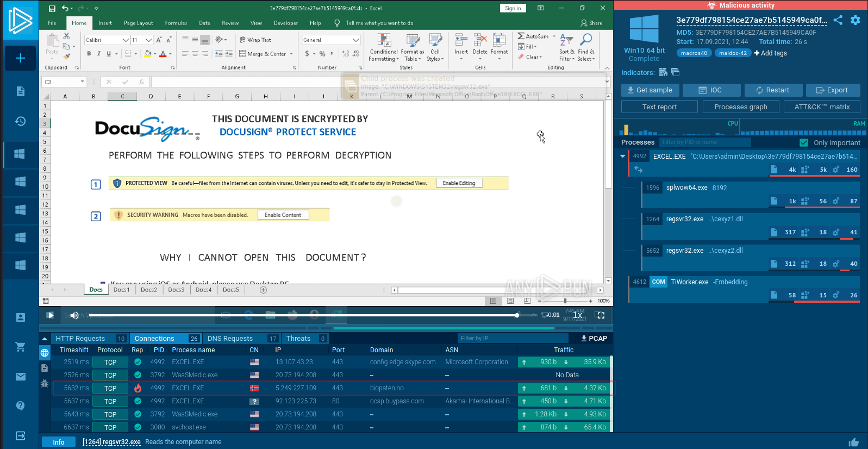Image resolution: width=868 pixels, height=449 pixels.
Task: Switch to the HTTP Requests tab
Action: pyautogui.click(x=91, y=338)
